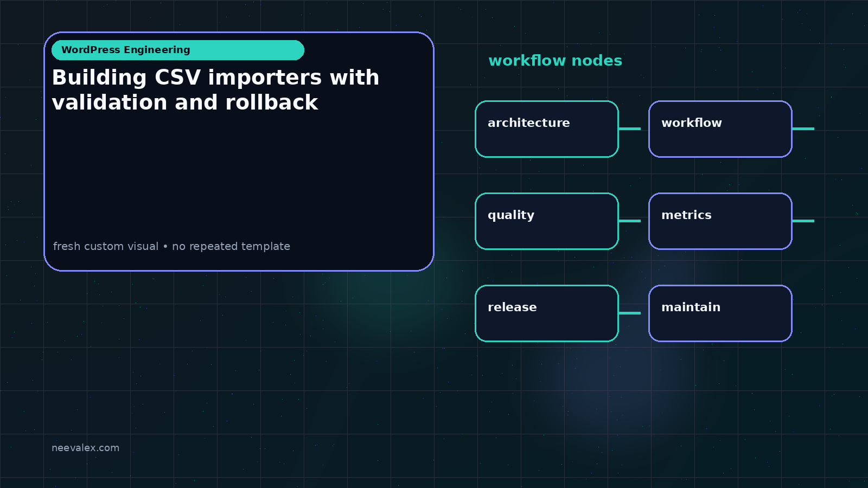The width and height of the screenshot is (868, 488).
Task: Click the 'fresh custom visual' caption
Action: click(171, 246)
